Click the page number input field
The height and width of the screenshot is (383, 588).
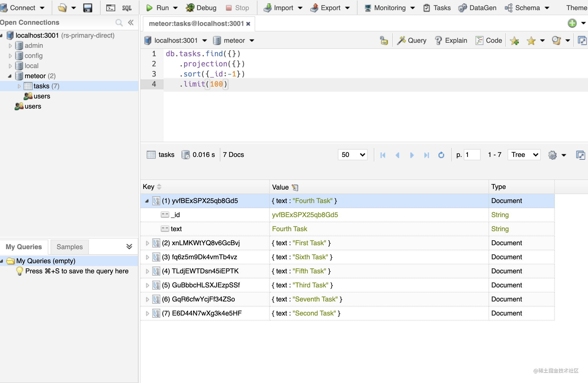pyautogui.click(x=472, y=155)
